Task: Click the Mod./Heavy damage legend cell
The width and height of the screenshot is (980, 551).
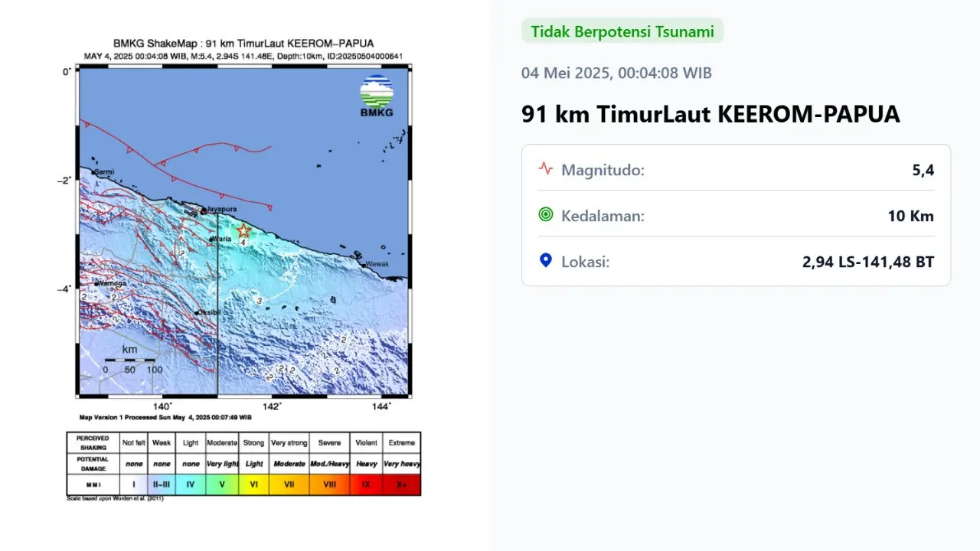Action: [x=330, y=464]
